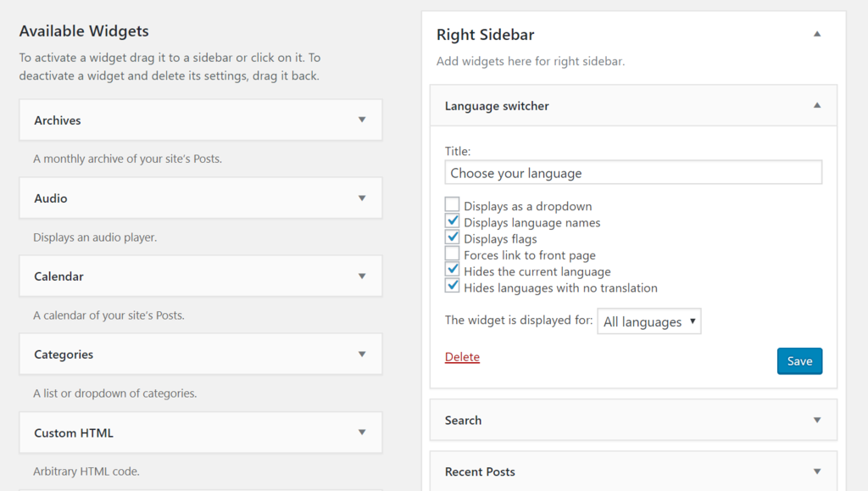Viewport: 868px width, 491px height.
Task: Expand the Categories widget arrow
Action: point(362,354)
